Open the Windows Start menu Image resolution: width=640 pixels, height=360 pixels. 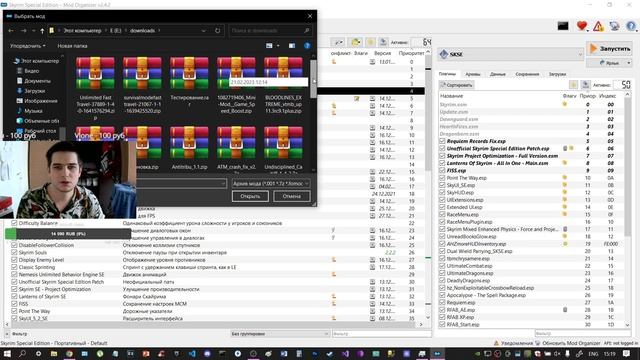[x=7, y=354]
